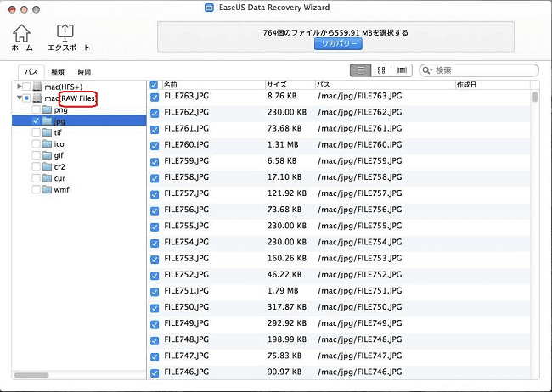Switch to grid thumbnail view mode
The image size is (552, 392).
[381, 70]
